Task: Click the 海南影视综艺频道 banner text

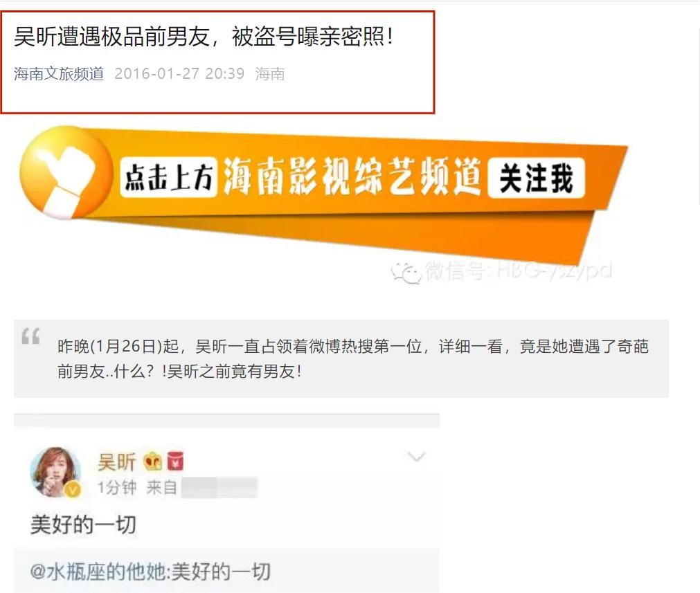Action: (x=352, y=176)
